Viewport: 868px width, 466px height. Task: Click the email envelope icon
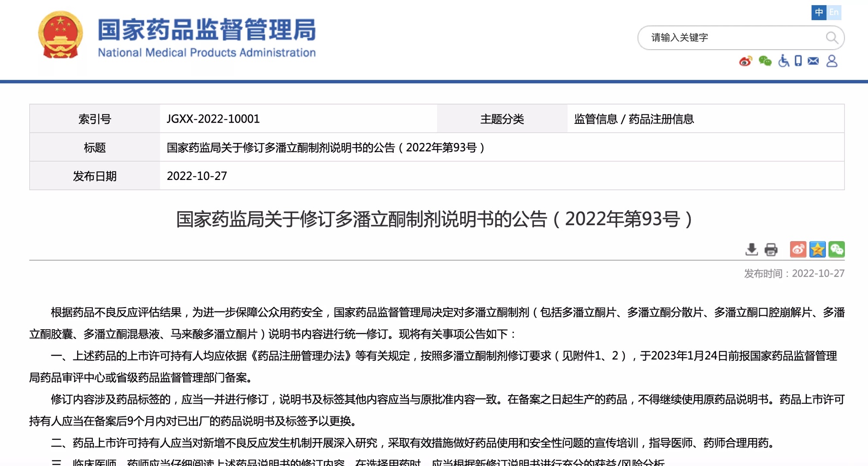point(813,61)
